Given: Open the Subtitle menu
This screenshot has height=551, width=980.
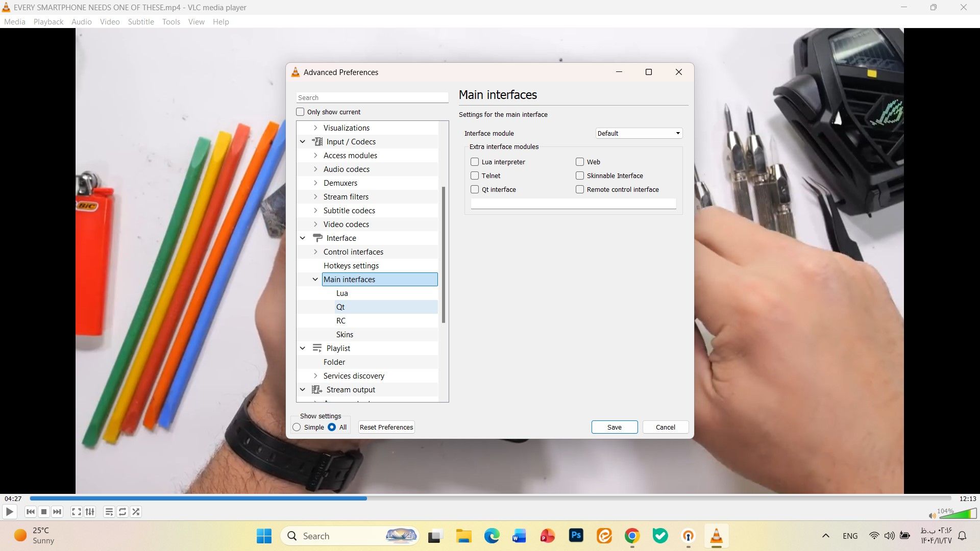Looking at the screenshot, I should click(x=141, y=22).
